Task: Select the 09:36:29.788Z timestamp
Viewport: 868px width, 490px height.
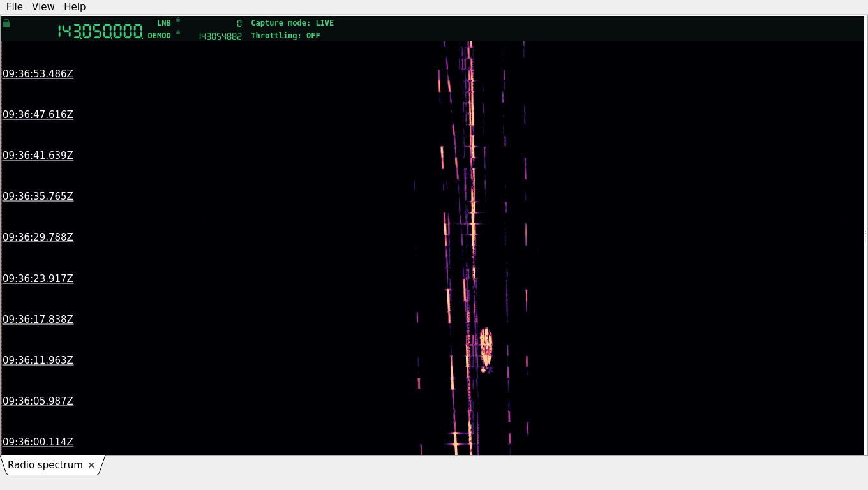Action: click(38, 237)
